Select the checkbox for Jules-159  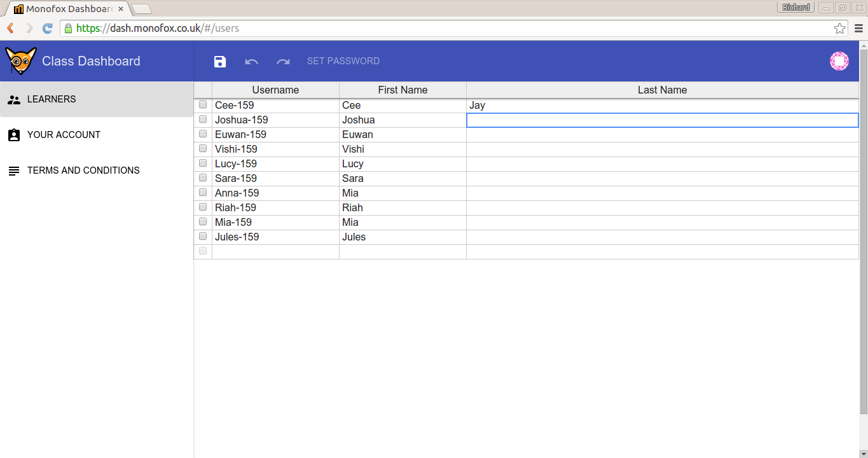coord(202,236)
